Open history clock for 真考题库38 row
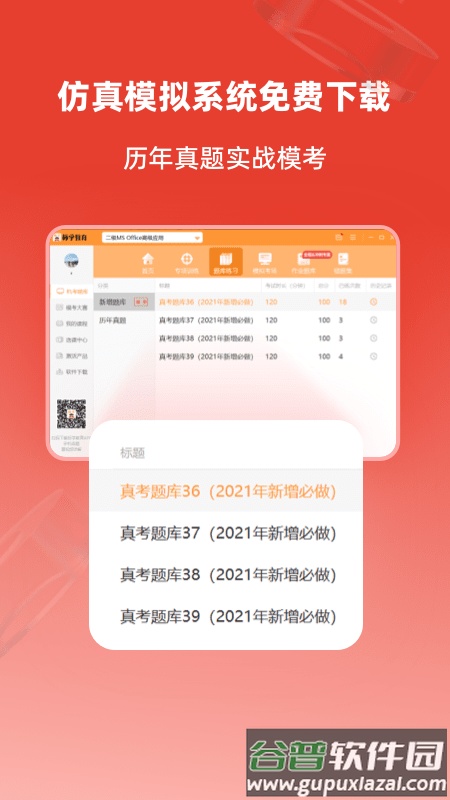 pyautogui.click(x=373, y=338)
